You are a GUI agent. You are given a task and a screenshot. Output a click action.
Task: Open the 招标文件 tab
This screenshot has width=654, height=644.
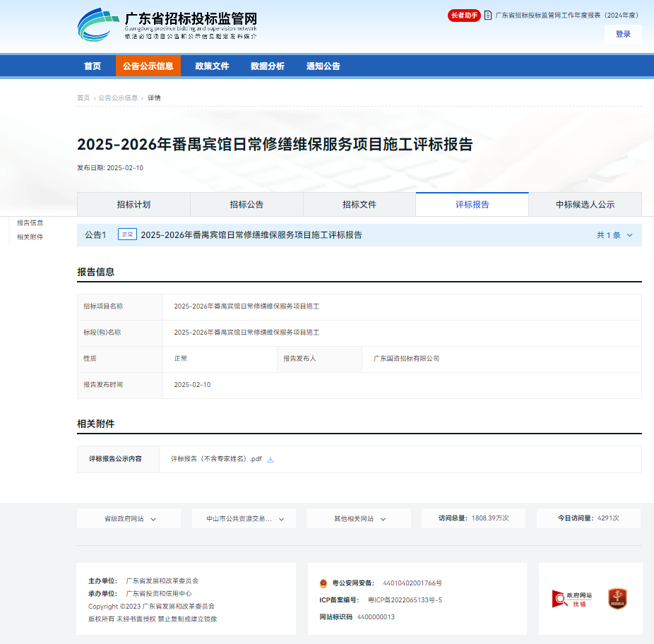point(359,205)
